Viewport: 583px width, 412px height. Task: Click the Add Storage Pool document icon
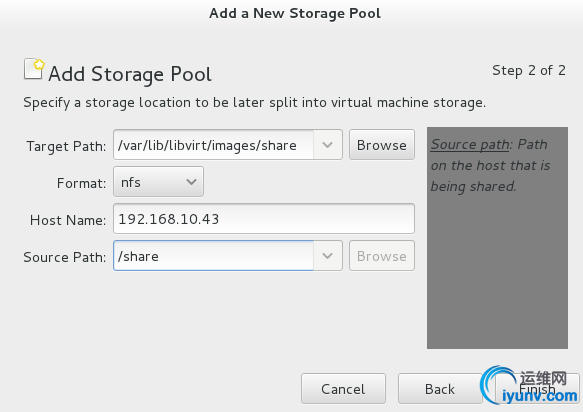[x=34, y=69]
